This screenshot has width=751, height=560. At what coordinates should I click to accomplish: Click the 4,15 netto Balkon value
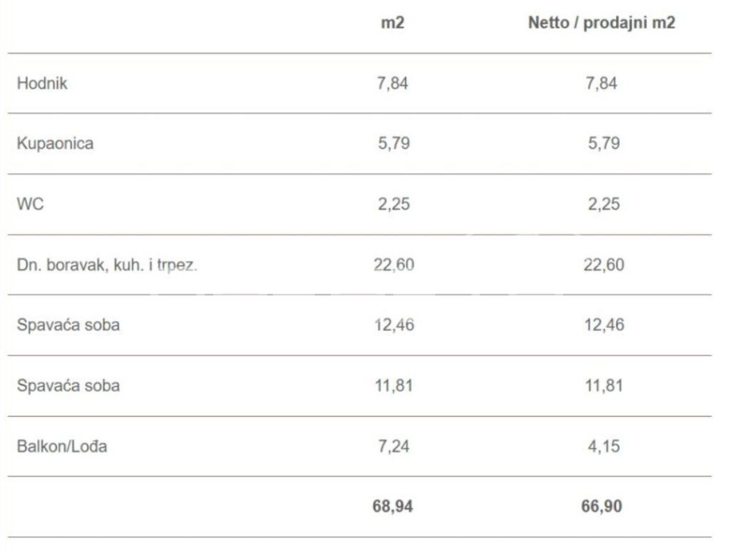tap(604, 446)
